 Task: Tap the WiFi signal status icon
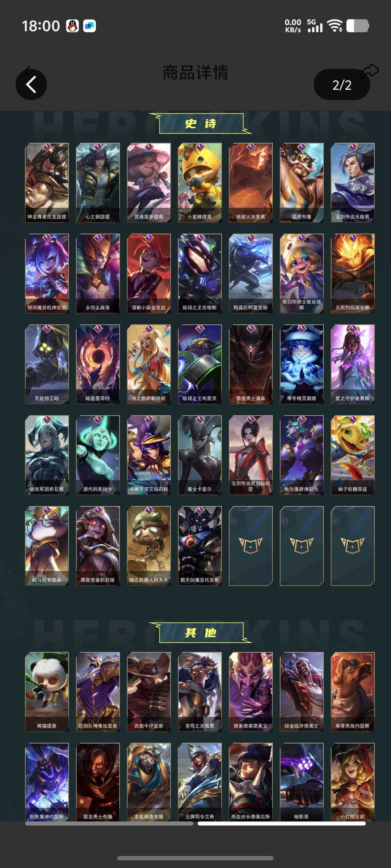(x=335, y=26)
